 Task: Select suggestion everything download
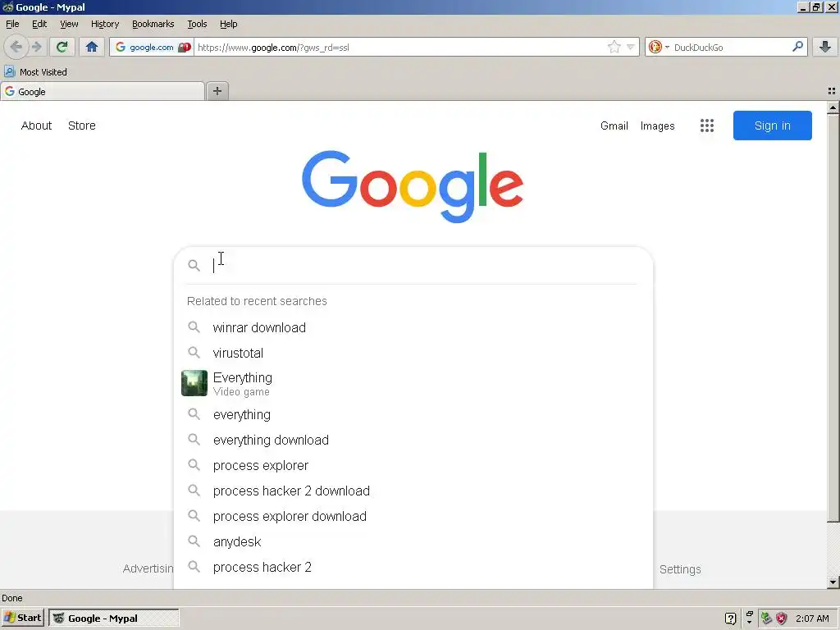(x=271, y=440)
